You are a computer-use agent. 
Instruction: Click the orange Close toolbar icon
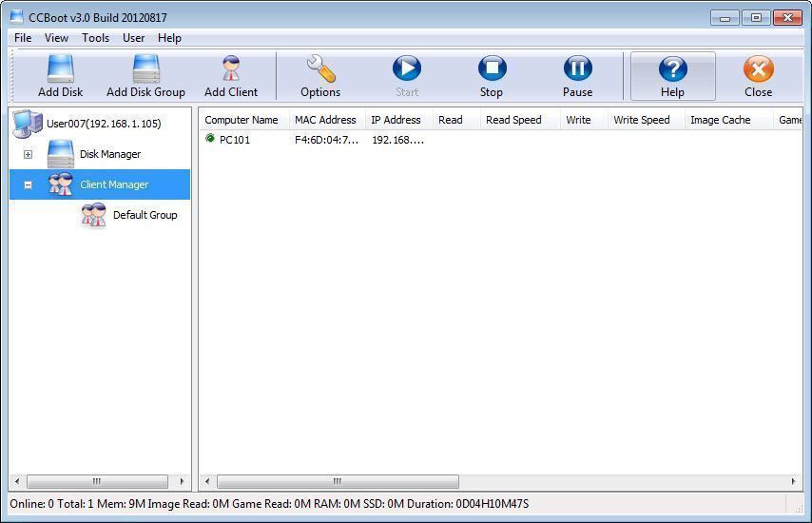tap(758, 69)
